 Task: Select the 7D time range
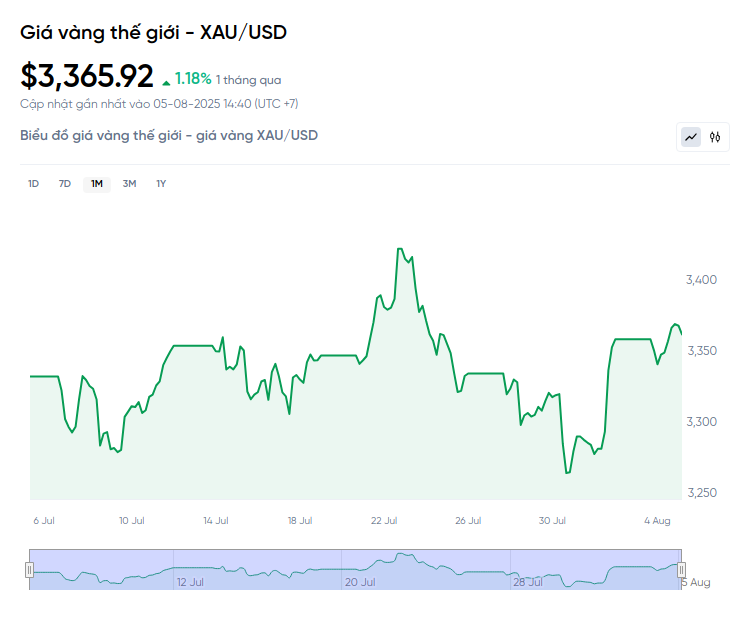click(65, 183)
